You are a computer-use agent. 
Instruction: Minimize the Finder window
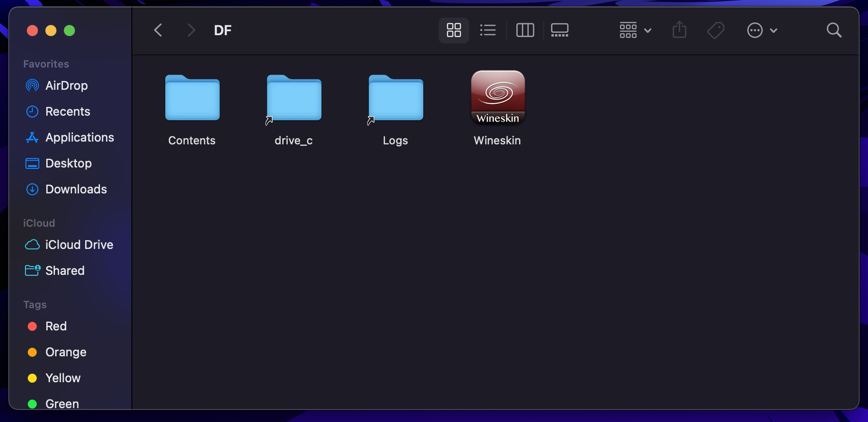click(51, 31)
